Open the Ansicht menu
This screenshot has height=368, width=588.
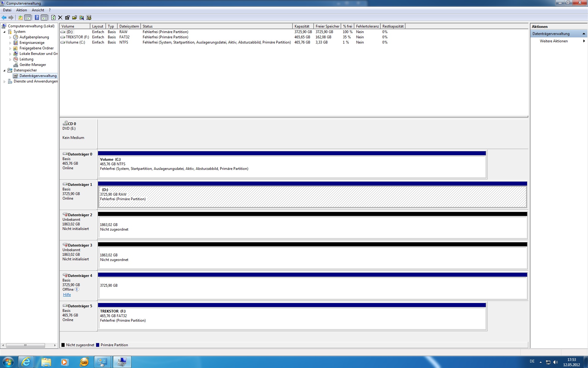pyautogui.click(x=38, y=10)
